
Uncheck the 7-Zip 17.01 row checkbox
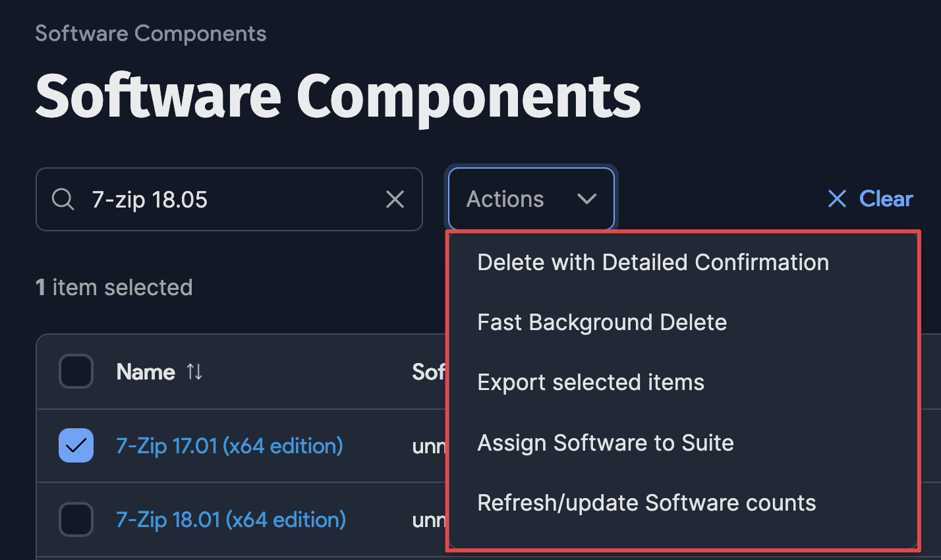tap(76, 445)
